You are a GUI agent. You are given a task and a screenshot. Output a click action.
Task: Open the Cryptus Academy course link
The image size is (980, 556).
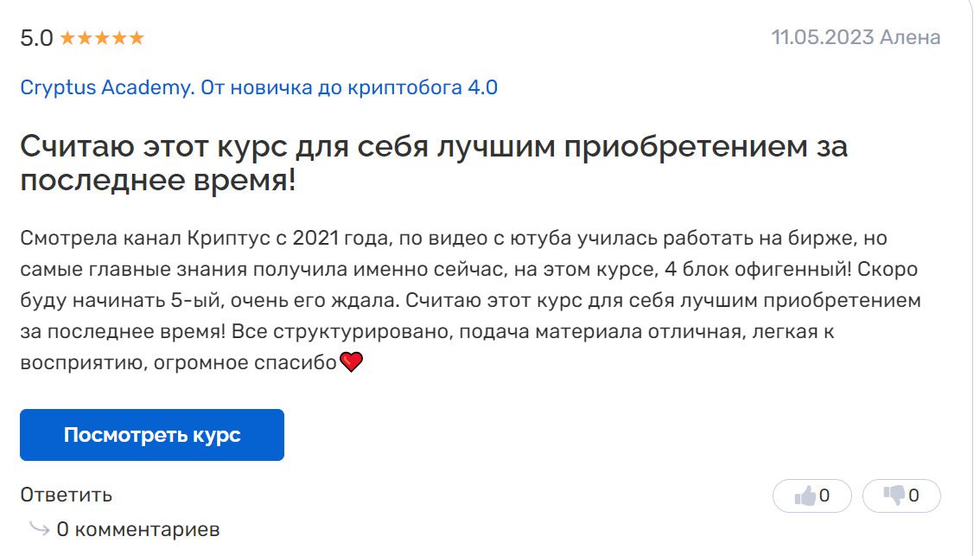click(x=258, y=87)
